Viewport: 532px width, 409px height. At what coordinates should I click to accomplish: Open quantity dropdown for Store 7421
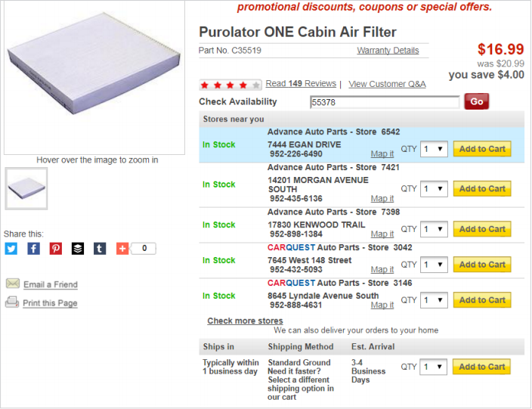coord(434,189)
